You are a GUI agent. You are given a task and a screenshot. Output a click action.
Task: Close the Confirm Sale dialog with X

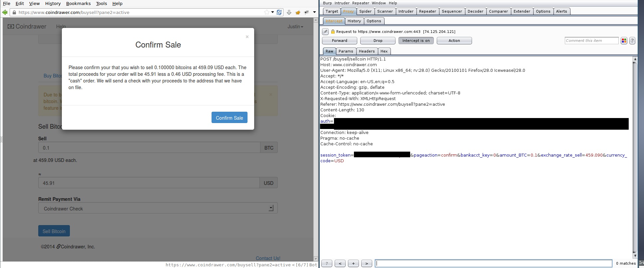247,37
